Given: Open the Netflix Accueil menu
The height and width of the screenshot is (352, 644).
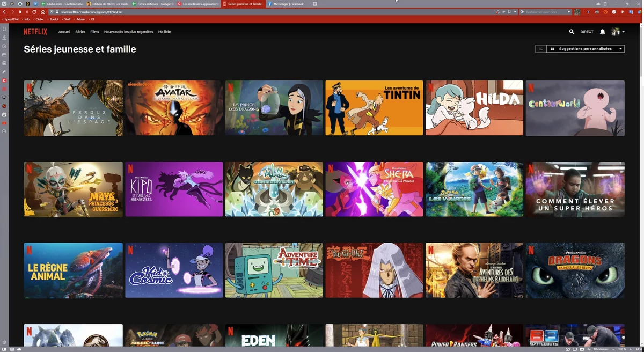Looking at the screenshot, I should coord(64,32).
